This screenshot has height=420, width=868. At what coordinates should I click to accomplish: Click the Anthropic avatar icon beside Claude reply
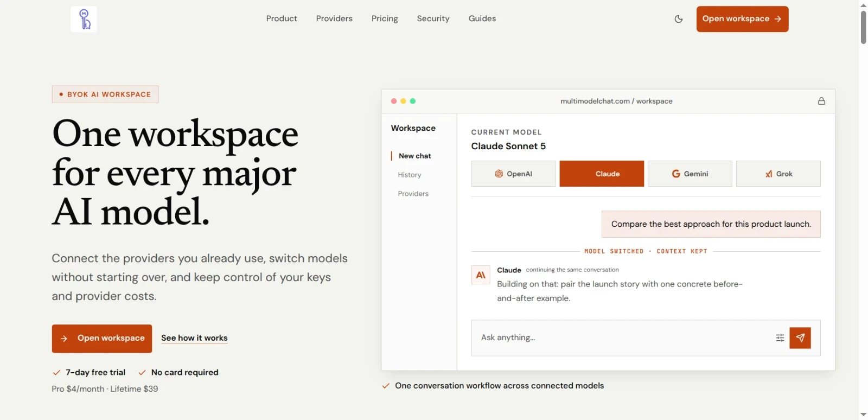coord(481,275)
